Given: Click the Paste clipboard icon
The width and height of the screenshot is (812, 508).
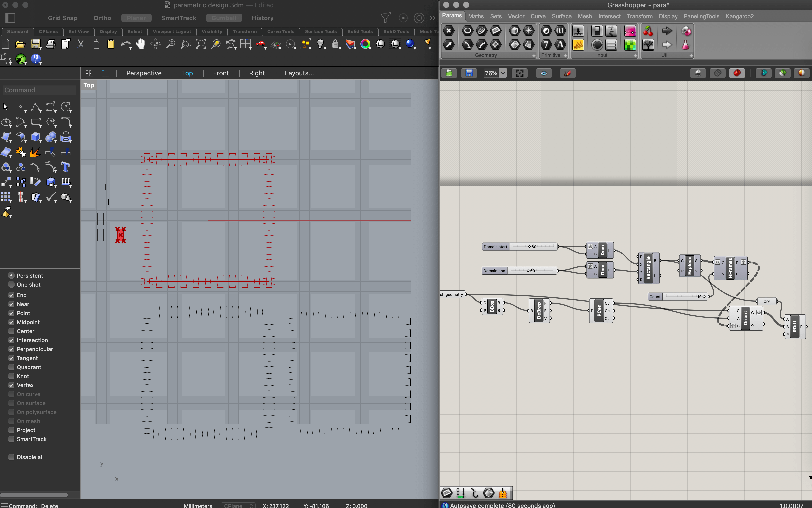Looking at the screenshot, I should tap(111, 44).
